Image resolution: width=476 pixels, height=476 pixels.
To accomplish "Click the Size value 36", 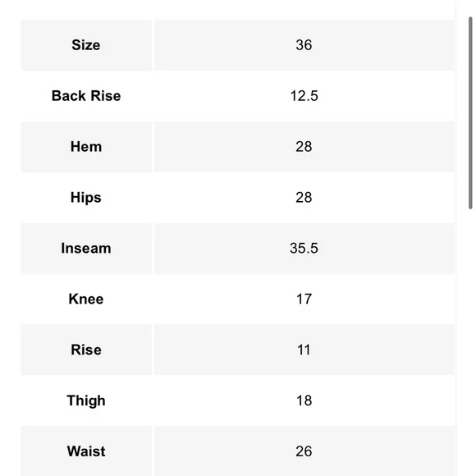I will pyautogui.click(x=304, y=45).
